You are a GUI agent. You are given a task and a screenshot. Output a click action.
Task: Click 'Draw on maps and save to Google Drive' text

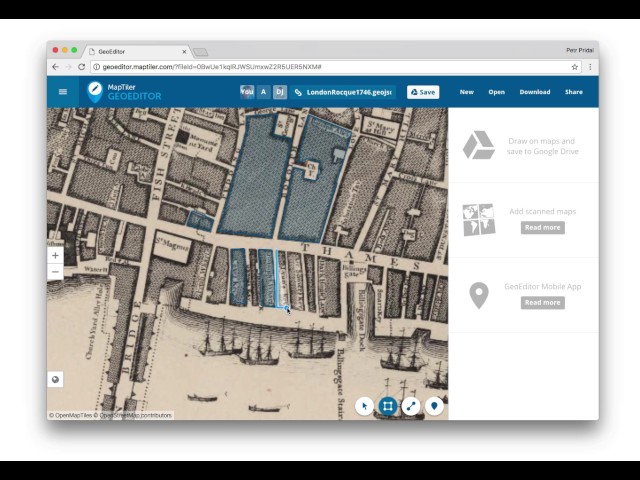pos(542,146)
